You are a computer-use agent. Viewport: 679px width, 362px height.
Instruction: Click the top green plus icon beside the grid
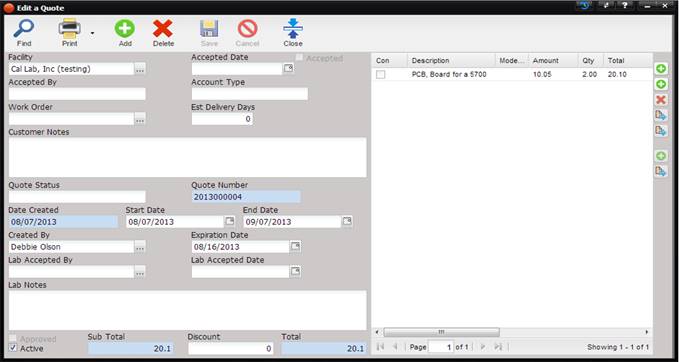coord(661,69)
